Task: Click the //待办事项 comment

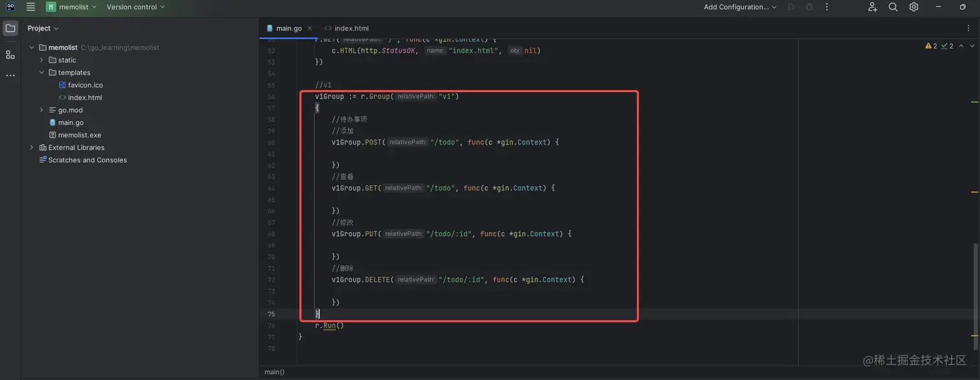Action: 349,119
